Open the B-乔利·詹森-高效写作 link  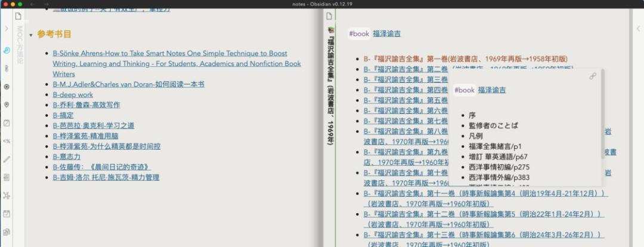click(86, 105)
